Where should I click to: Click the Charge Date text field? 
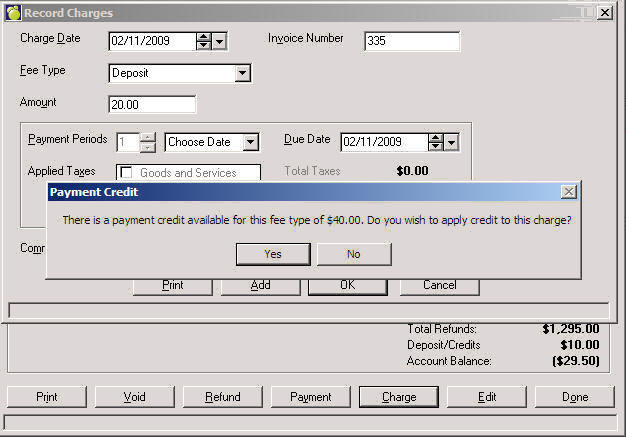click(x=150, y=41)
